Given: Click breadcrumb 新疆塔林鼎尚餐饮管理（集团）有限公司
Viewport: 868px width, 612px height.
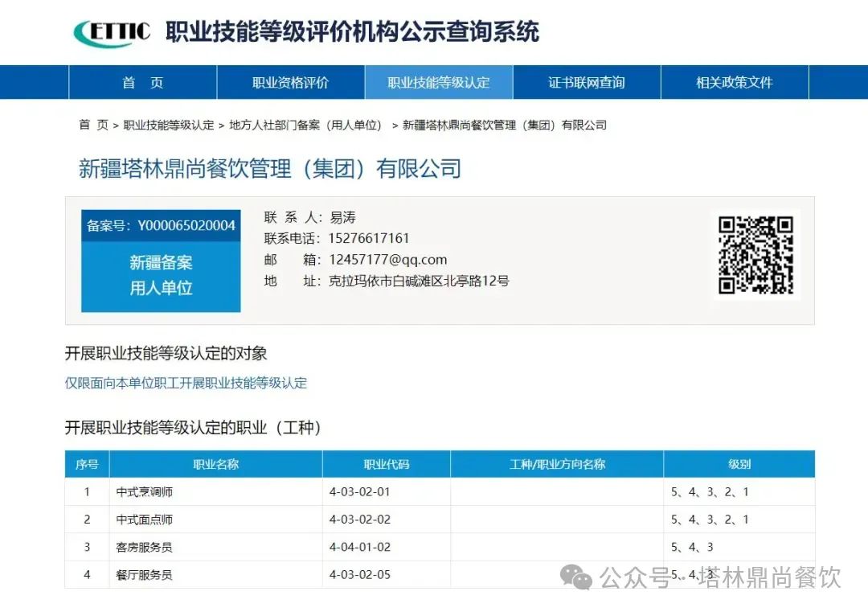Looking at the screenshot, I should pos(504,125).
